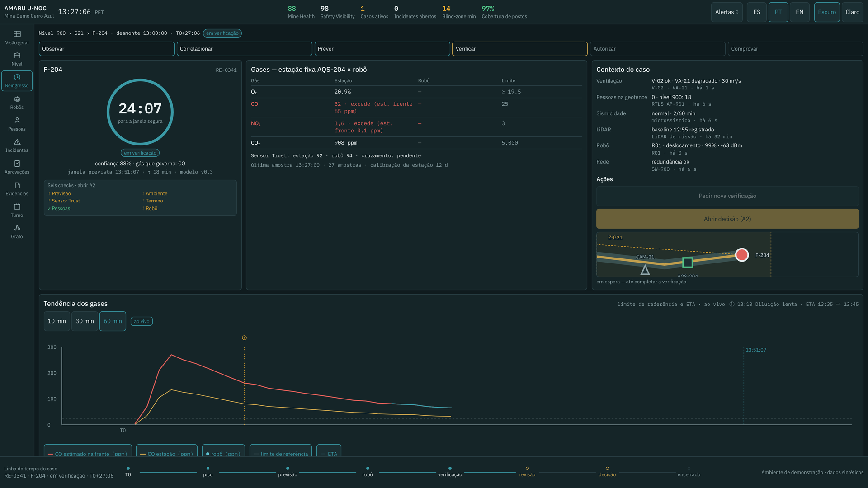Enable Claro light theme
The height and width of the screenshot is (488, 868).
coord(853,12)
